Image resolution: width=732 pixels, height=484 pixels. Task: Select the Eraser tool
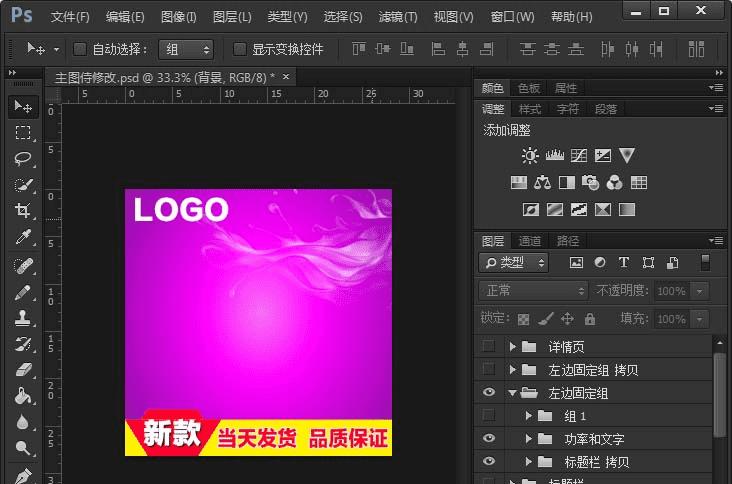pos(22,371)
